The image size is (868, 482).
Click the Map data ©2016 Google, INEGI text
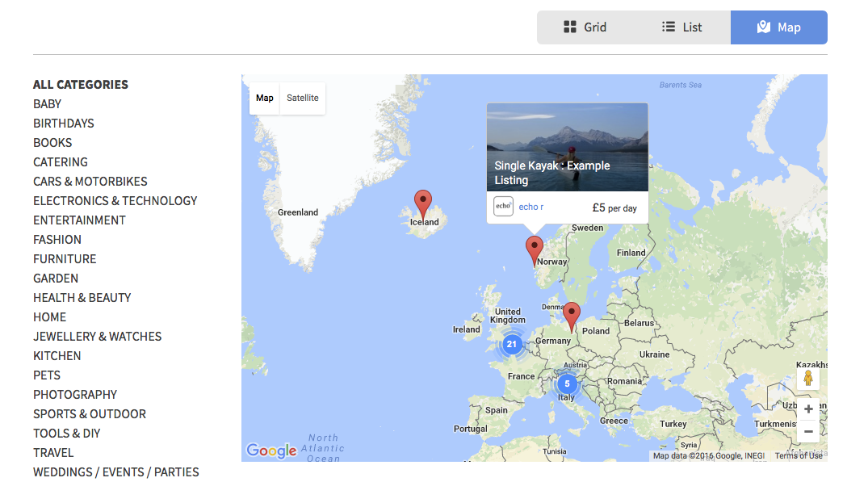pyautogui.click(x=709, y=456)
